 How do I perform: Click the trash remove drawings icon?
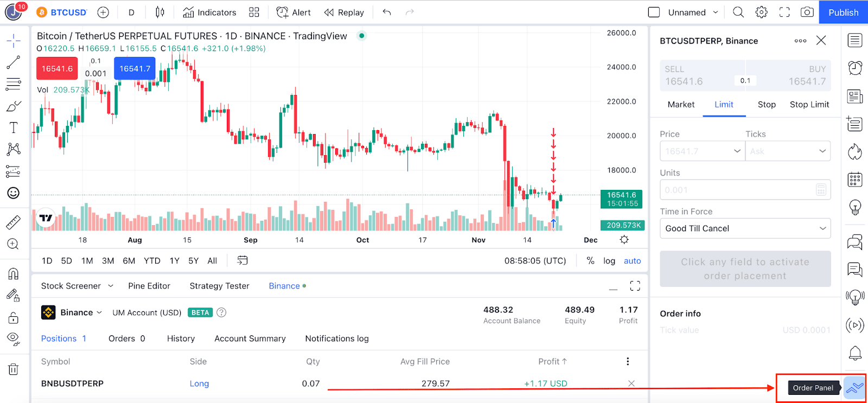[14, 369]
